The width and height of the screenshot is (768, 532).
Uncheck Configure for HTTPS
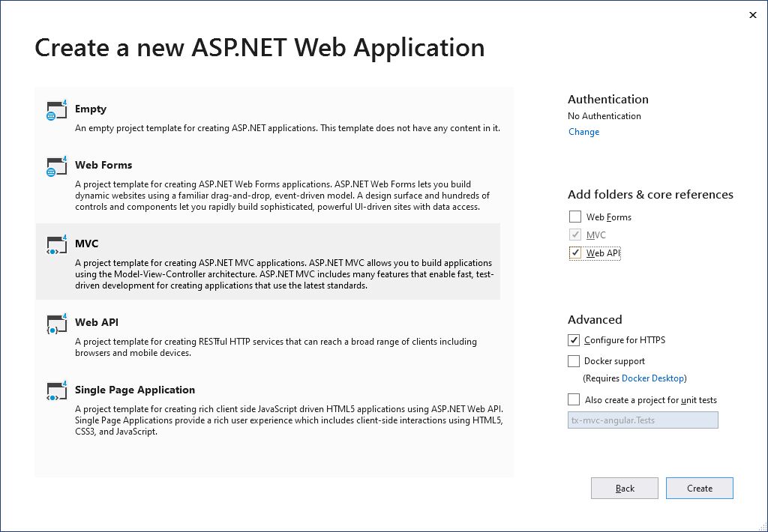click(574, 339)
